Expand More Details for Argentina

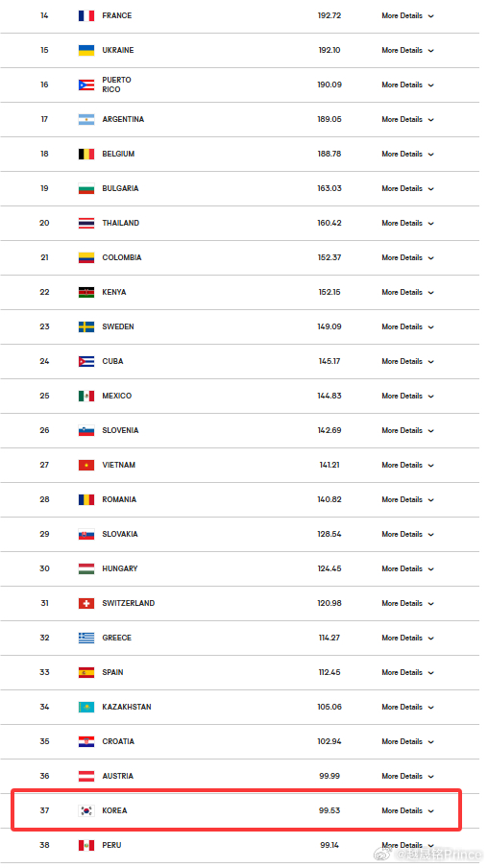[x=407, y=120]
